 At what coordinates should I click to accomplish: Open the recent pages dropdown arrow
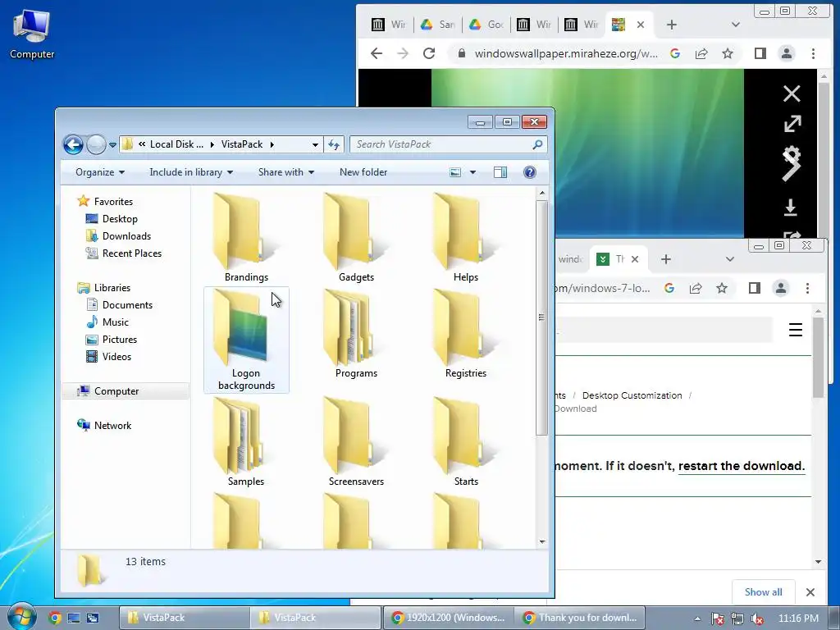click(x=112, y=144)
